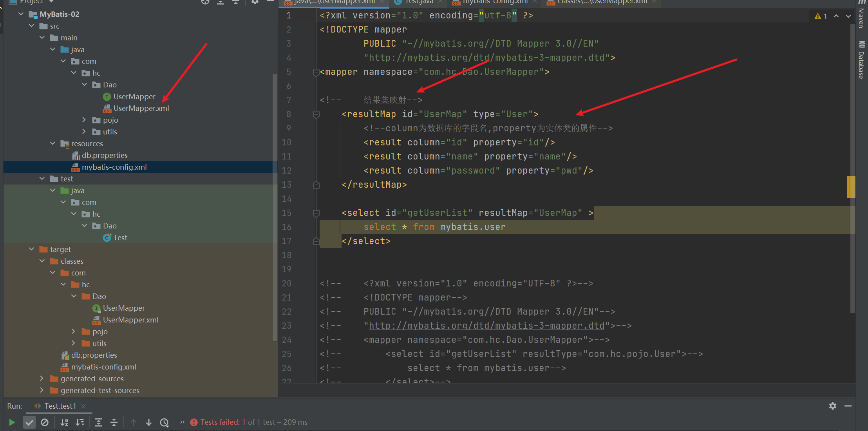Collapse the target folder
Viewport: 868px width, 431px height.
[31, 249]
